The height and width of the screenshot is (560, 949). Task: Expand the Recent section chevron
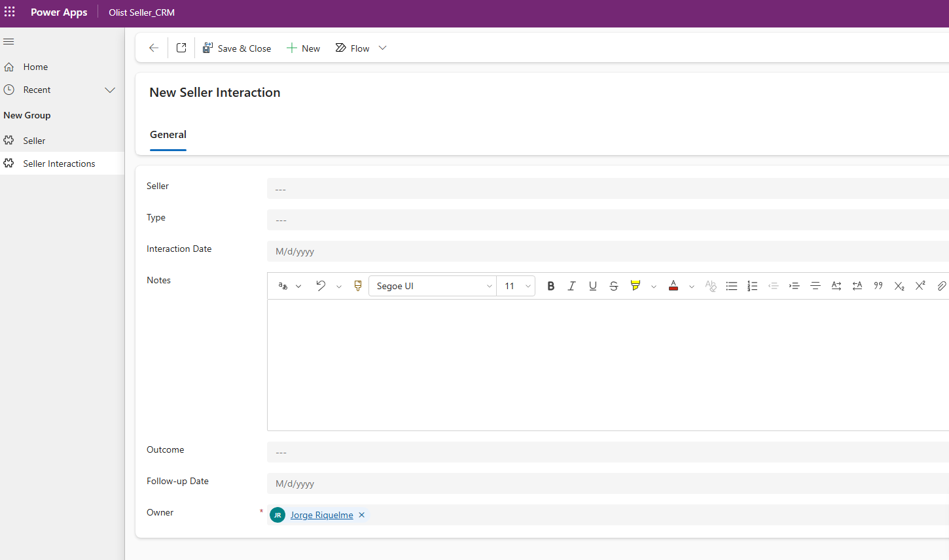click(110, 90)
